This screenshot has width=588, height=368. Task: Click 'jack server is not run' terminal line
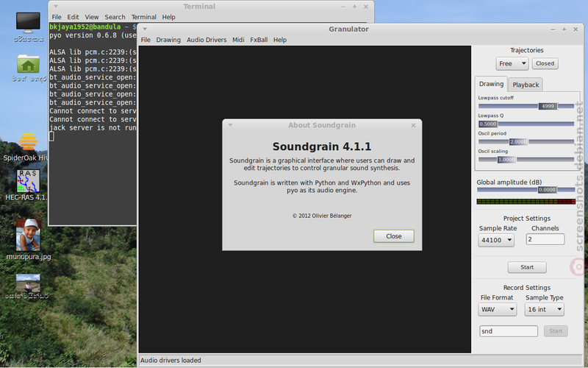coord(93,127)
